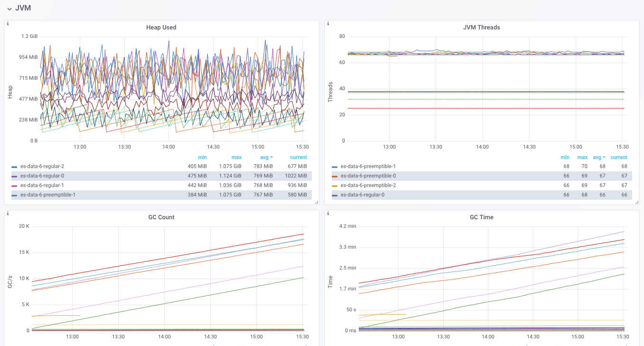Screen dimensions: 644x346
Task: Click color swatch of es-data-6-preemptible-0 in Threads legend
Action: tap(335, 177)
